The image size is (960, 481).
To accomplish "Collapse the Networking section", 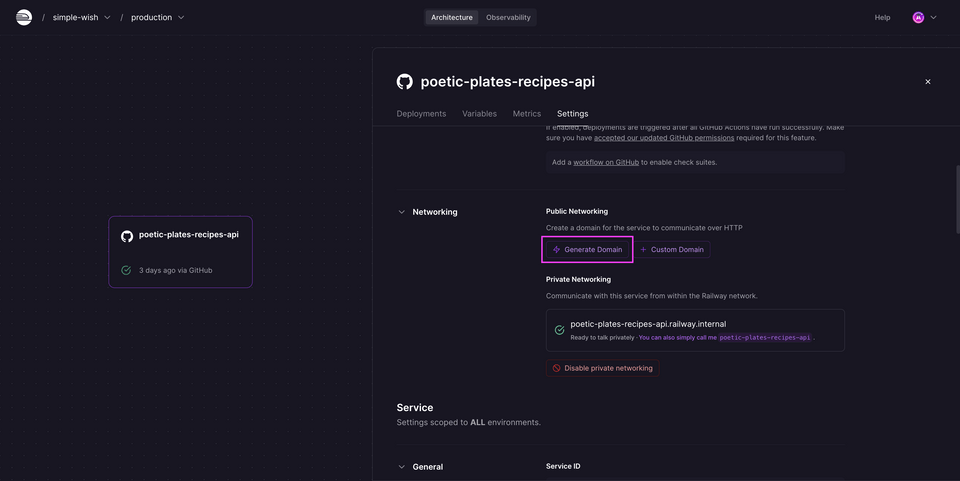I will click(402, 212).
